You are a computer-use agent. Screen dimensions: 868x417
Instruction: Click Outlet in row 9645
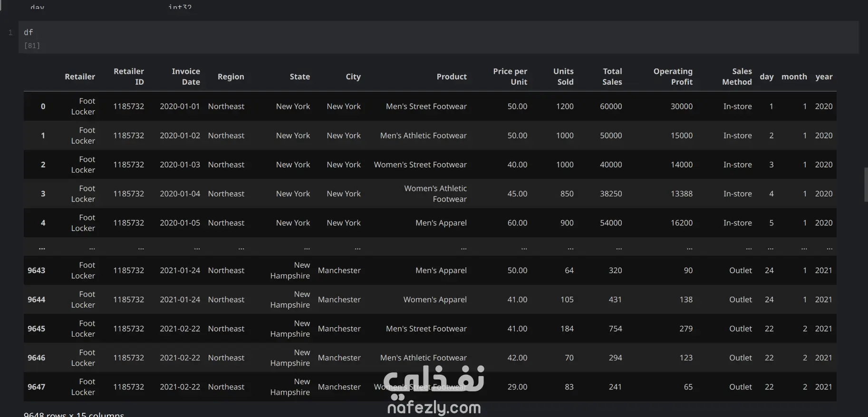tap(741, 329)
